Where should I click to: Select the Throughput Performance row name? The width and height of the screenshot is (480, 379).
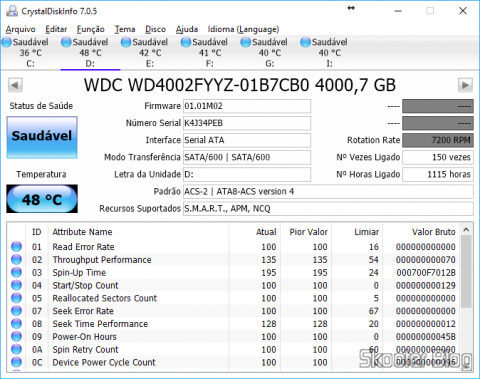click(x=102, y=260)
